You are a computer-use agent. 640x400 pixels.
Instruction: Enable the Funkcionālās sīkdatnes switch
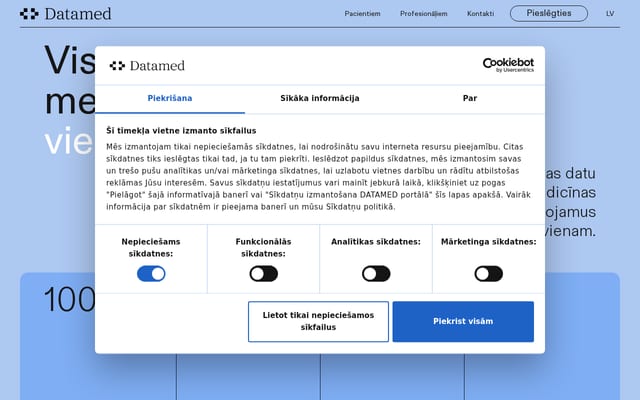(264, 273)
